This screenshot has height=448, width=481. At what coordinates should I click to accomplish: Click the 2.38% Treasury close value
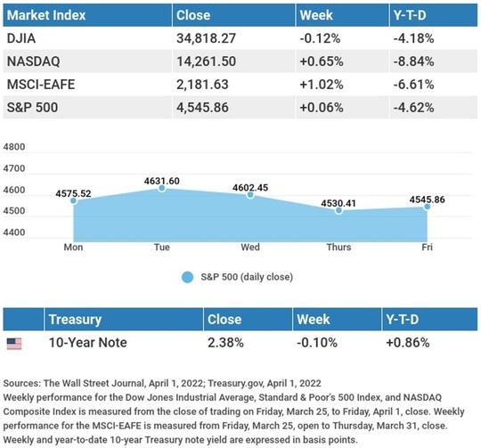click(x=225, y=343)
